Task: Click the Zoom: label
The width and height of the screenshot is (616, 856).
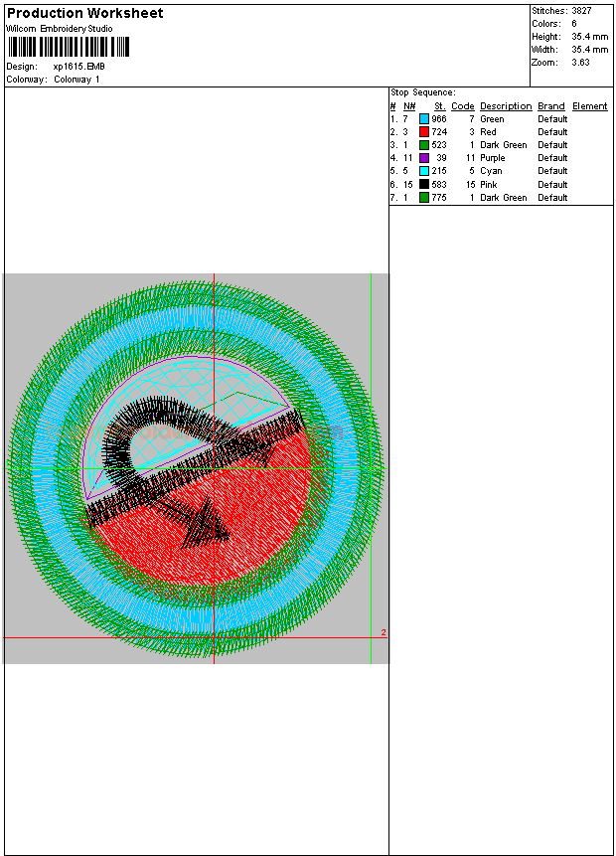Action: [544, 63]
